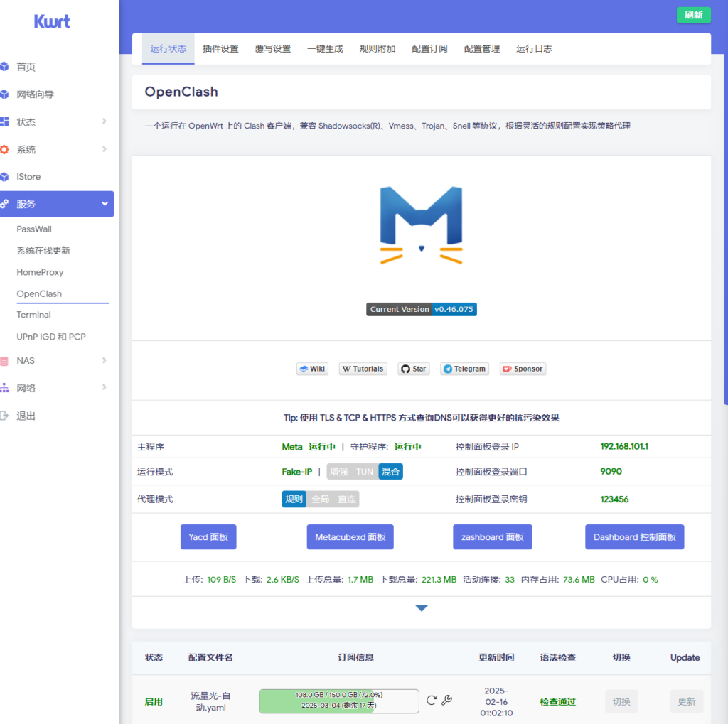Collapse the 服务 menu chevron
Image resolution: width=728 pixels, height=724 pixels.
[105, 204]
